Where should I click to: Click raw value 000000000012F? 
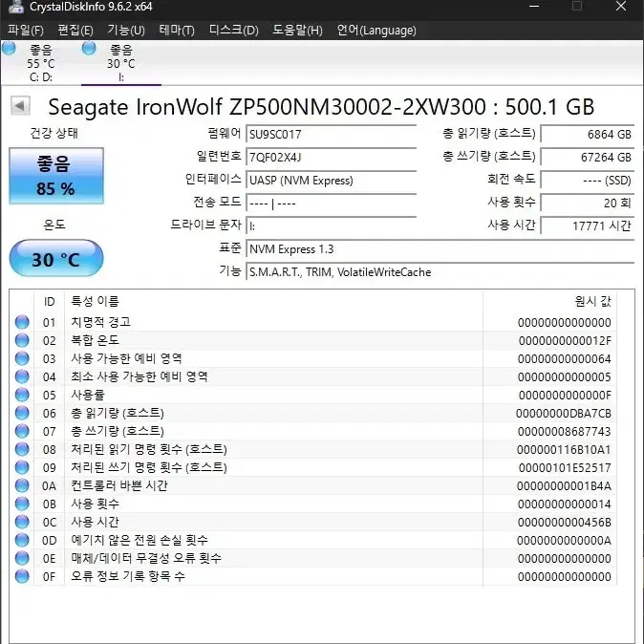[565, 340]
